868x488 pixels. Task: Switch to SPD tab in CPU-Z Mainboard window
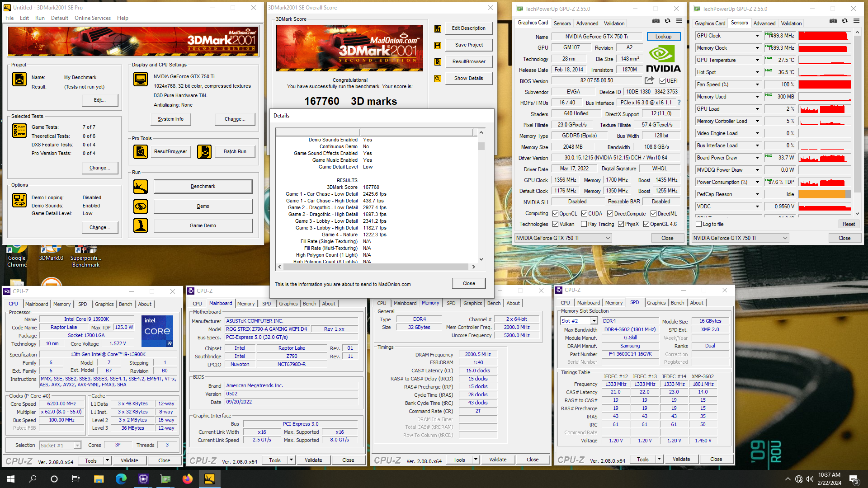(267, 304)
